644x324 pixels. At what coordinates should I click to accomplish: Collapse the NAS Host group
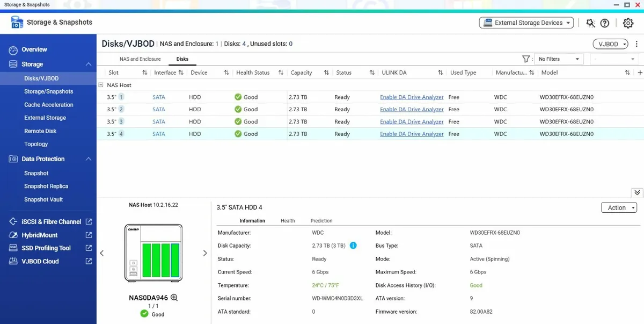click(x=101, y=85)
